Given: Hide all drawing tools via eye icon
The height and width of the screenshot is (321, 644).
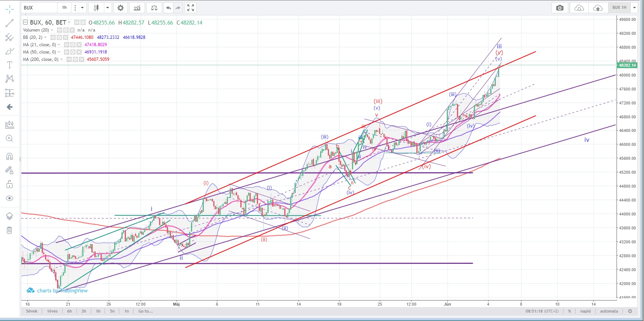Looking at the screenshot, I should (10, 198).
